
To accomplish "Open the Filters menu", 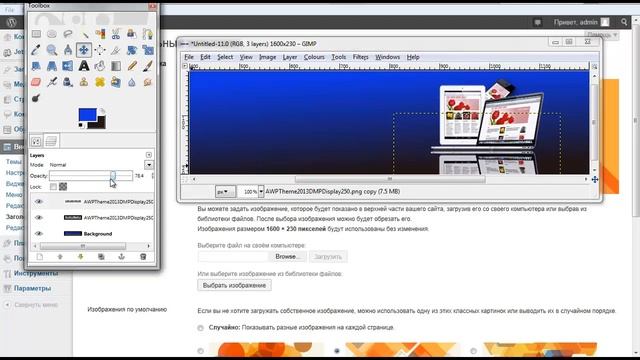I will pyautogui.click(x=360, y=57).
